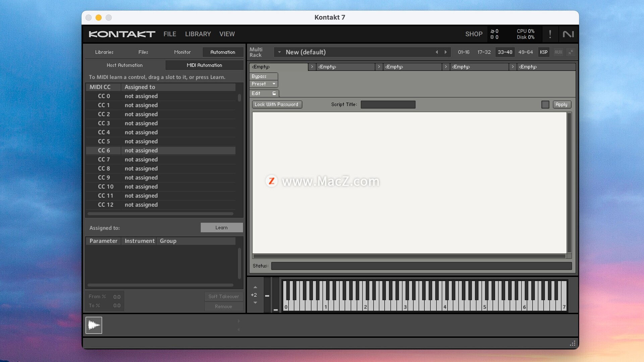Switch to the Monitor tab
644x362 pixels.
pyautogui.click(x=182, y=52)
